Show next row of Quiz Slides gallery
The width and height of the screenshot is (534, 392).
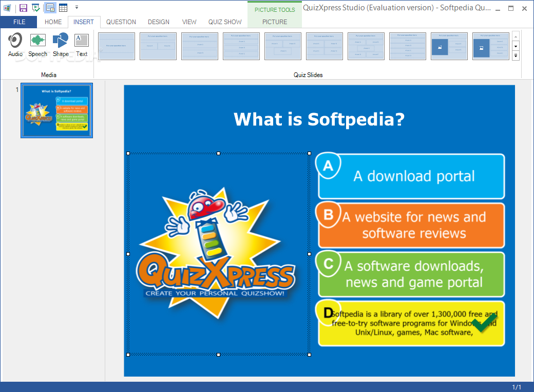[516, 46]
